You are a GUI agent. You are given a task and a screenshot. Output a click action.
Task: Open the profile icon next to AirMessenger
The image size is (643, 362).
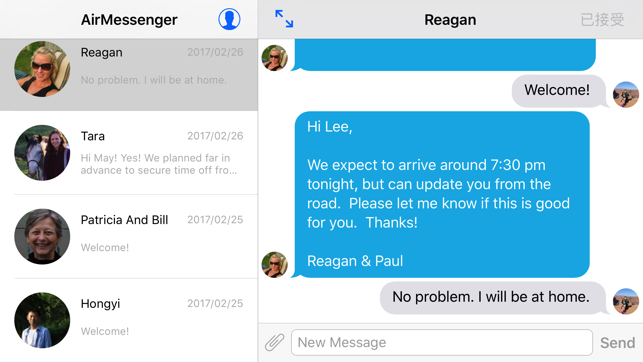click(229, 19)
